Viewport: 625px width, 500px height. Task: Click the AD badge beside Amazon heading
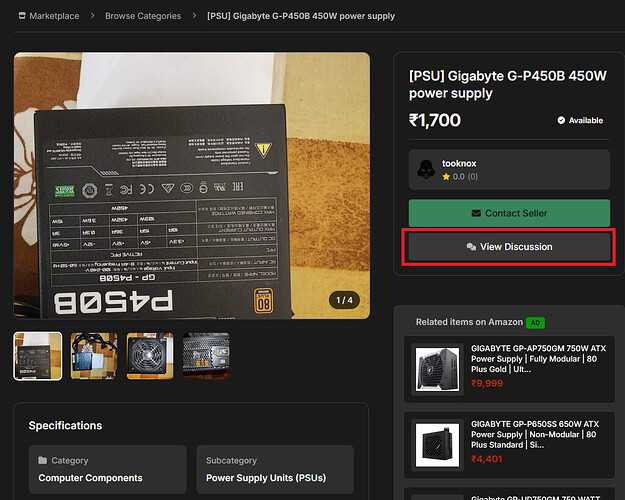pos(534,322)
